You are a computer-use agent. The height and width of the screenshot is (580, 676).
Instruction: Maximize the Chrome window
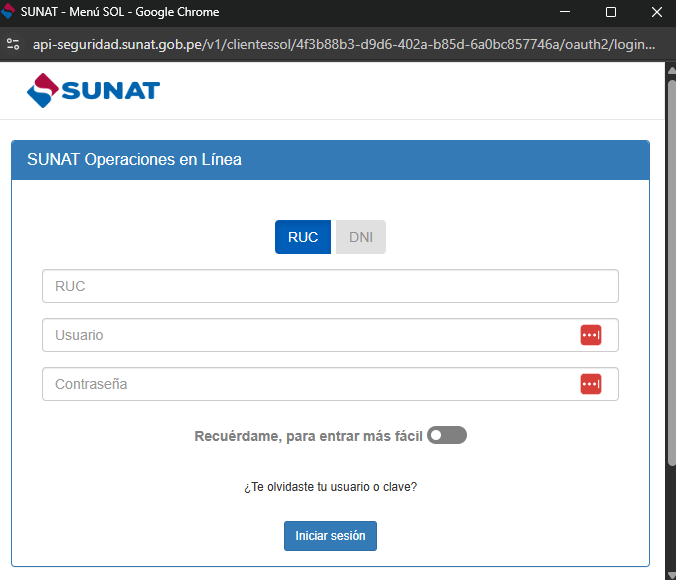[x=610, y=12]
